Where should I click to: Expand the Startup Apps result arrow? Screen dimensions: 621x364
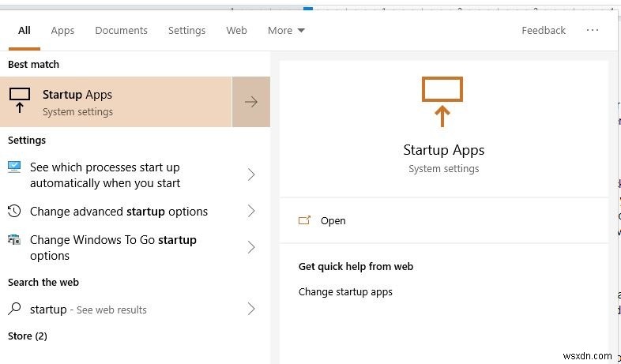(251, 102)
